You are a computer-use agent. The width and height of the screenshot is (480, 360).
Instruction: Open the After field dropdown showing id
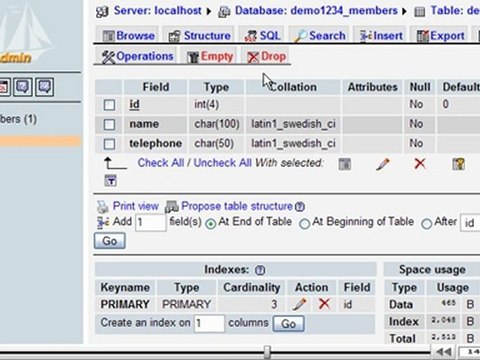coord(470,222)
